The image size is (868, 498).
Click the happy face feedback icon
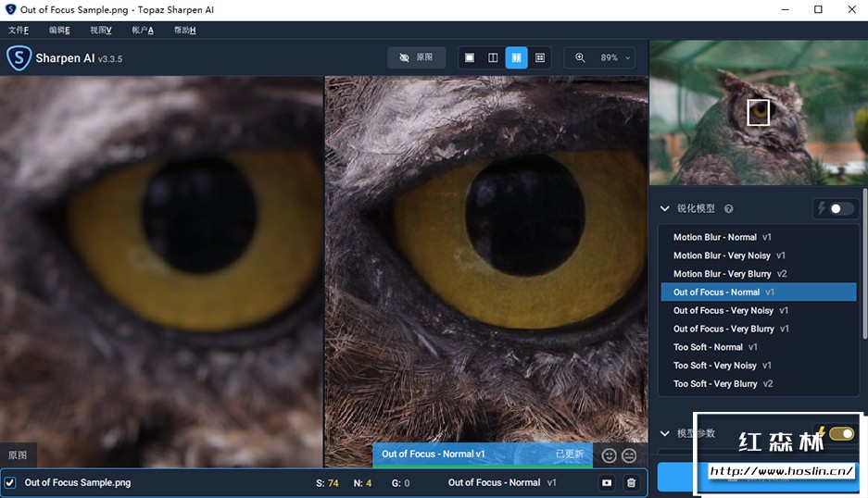tap(609, 454)
